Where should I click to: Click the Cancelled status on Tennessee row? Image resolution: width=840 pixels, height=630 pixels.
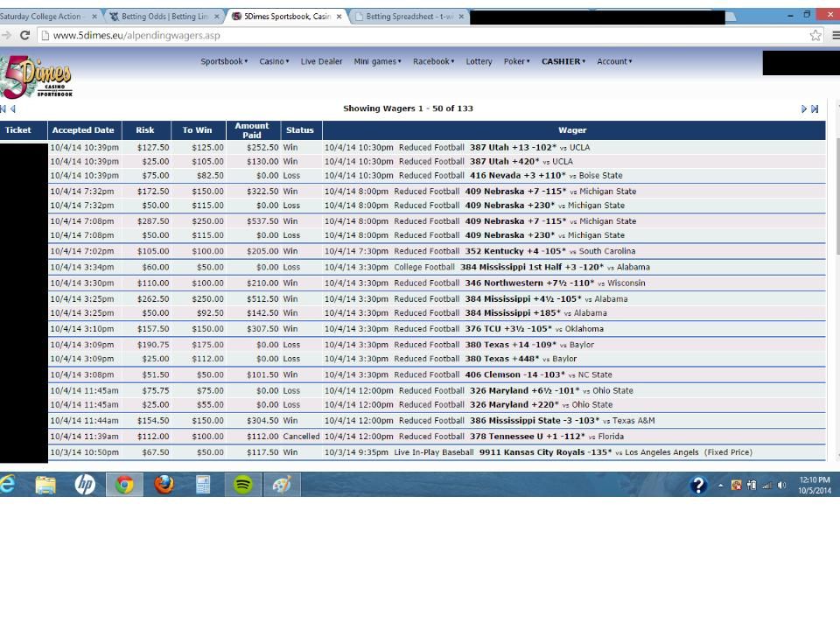301,437
